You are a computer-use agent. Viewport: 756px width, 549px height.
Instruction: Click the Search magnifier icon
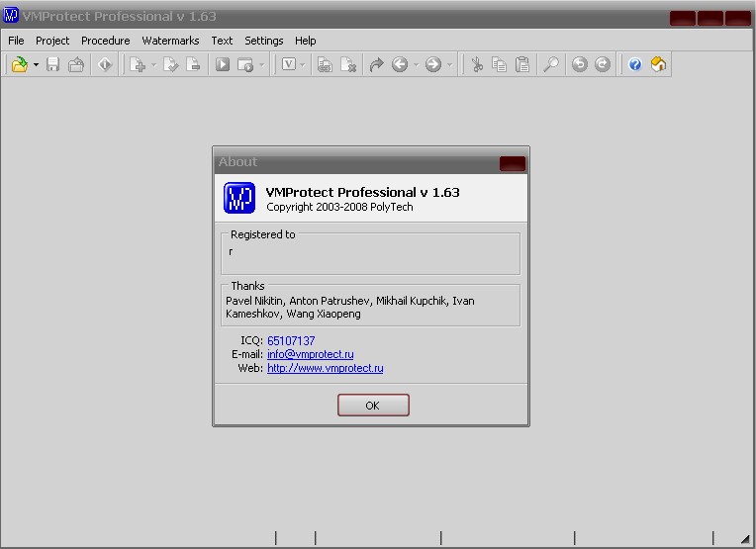pyautogui.click(x=550, y=64)
